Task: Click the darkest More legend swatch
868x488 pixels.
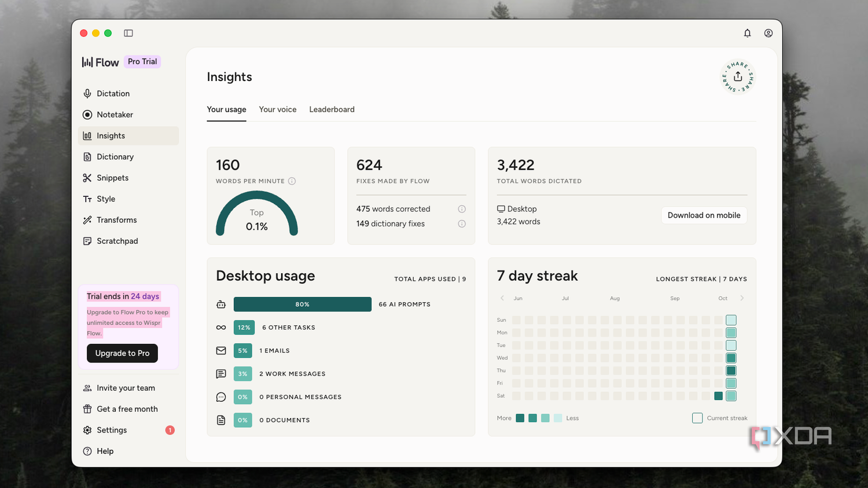Action: [520, 418]
